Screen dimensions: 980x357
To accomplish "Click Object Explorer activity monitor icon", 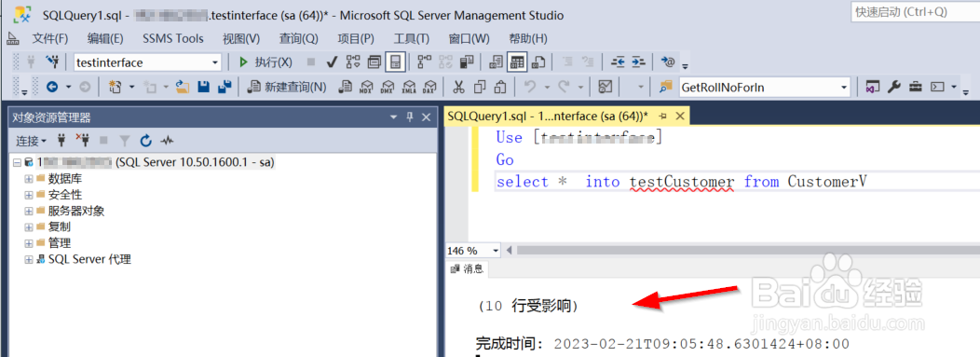I will 166,140.
